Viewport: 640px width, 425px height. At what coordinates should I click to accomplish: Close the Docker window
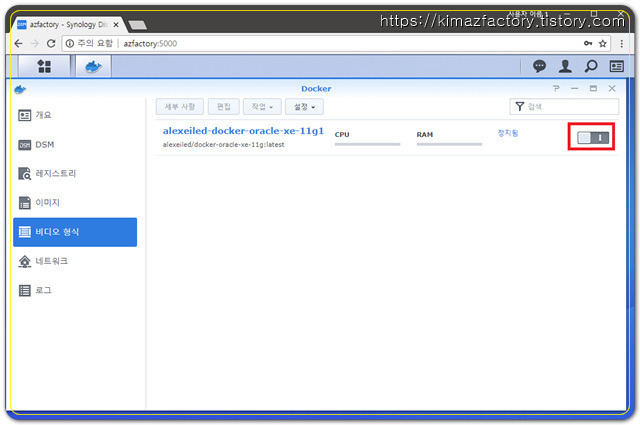612,88
